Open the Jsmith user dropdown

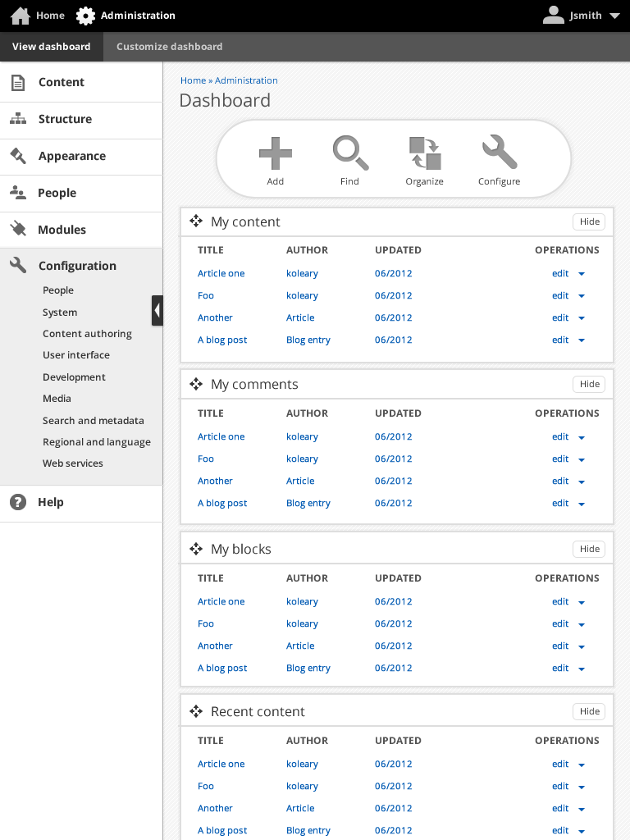pos(614,16)
